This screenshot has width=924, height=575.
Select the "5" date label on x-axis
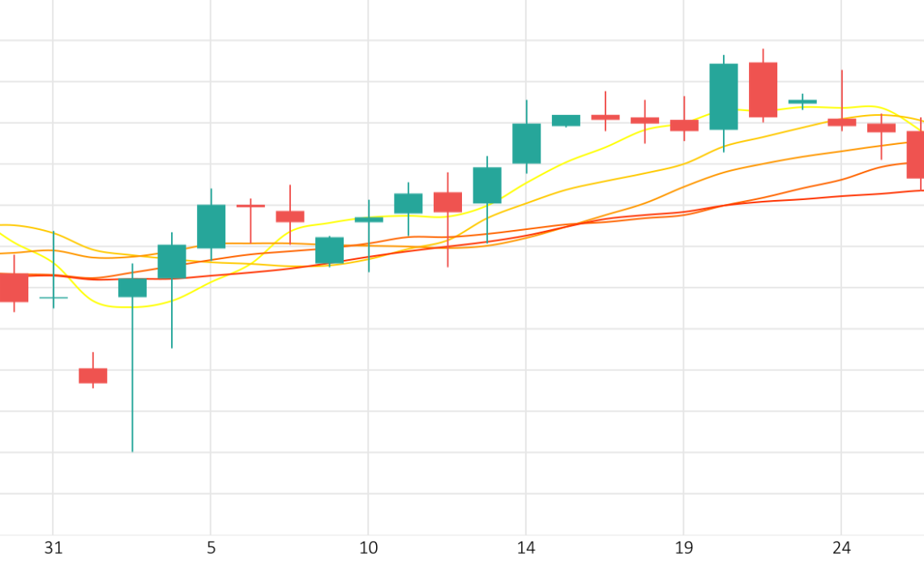pos(211,548)
